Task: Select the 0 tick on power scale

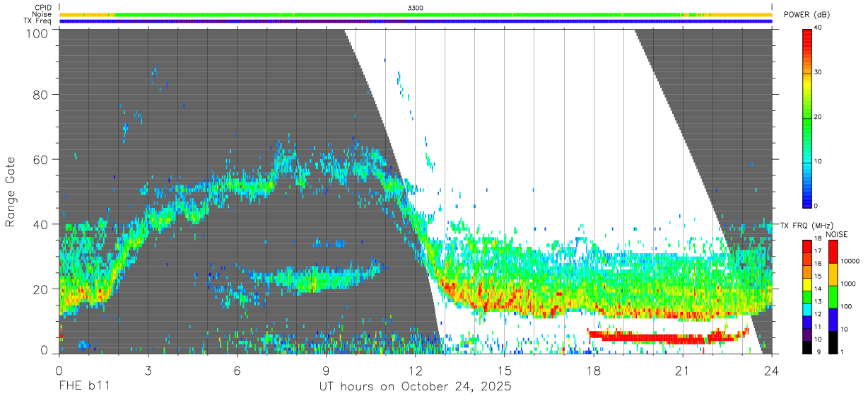Action: click(816, 206)
